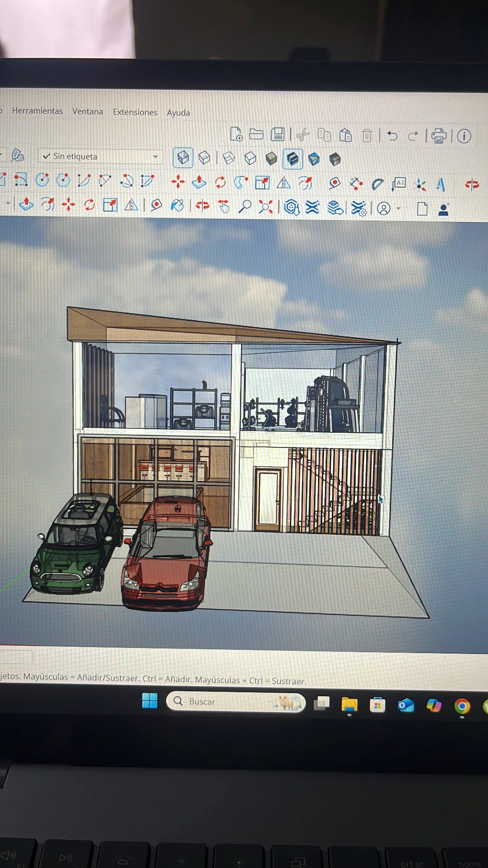
Task: Open the Extensiones menu
Action: pos(135,112)
